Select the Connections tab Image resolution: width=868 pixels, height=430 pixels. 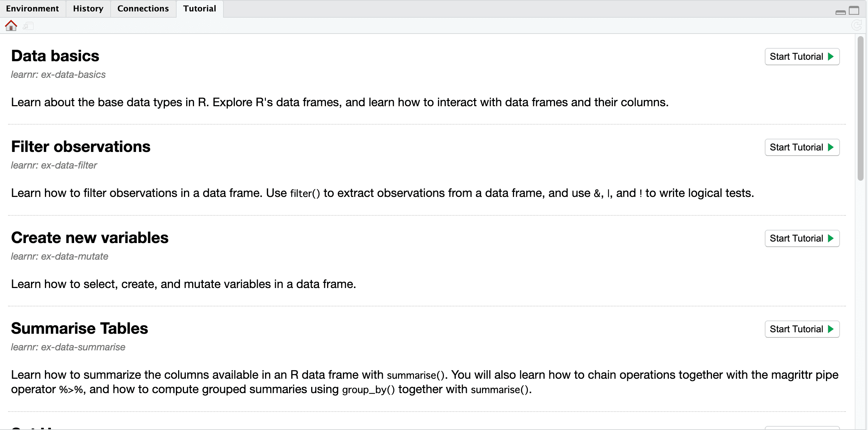pos(143,8)
